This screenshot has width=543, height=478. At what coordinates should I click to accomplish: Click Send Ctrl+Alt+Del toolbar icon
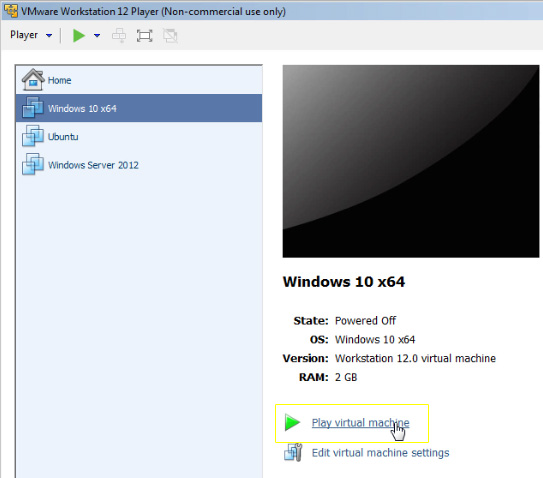(119, 36)
